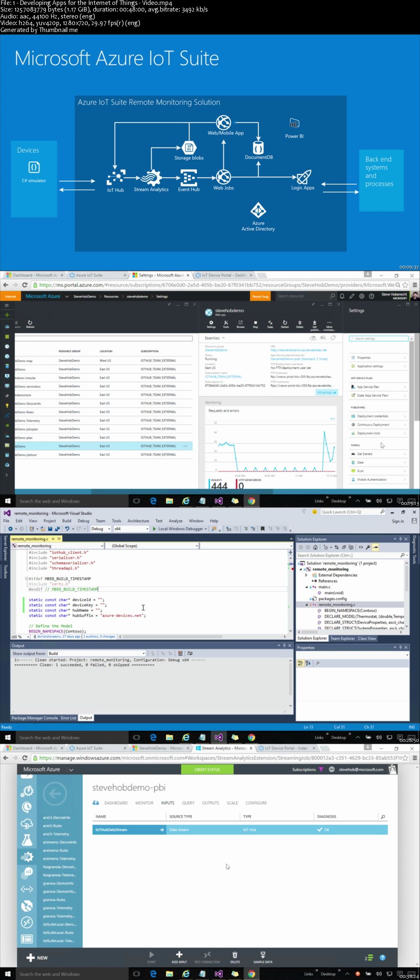Click the Quick Launch search box
Image resolution: width=420 pixels, height=980 pixels.
coord(353,512)
